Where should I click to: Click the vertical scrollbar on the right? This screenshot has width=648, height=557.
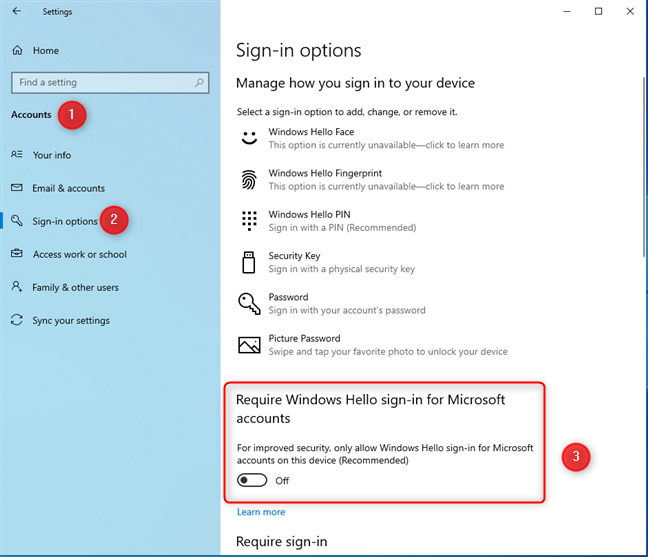644,167
